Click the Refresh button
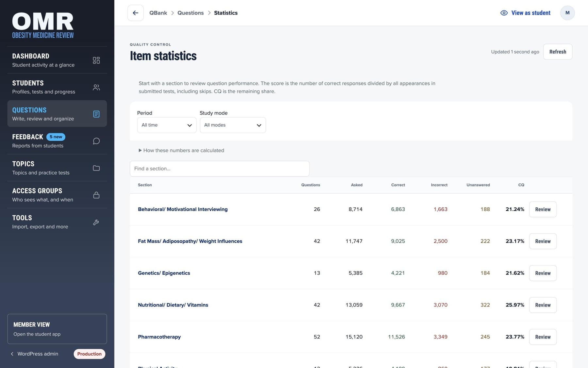The height and width of the screenshot is (368, 588). click(558, 52)
